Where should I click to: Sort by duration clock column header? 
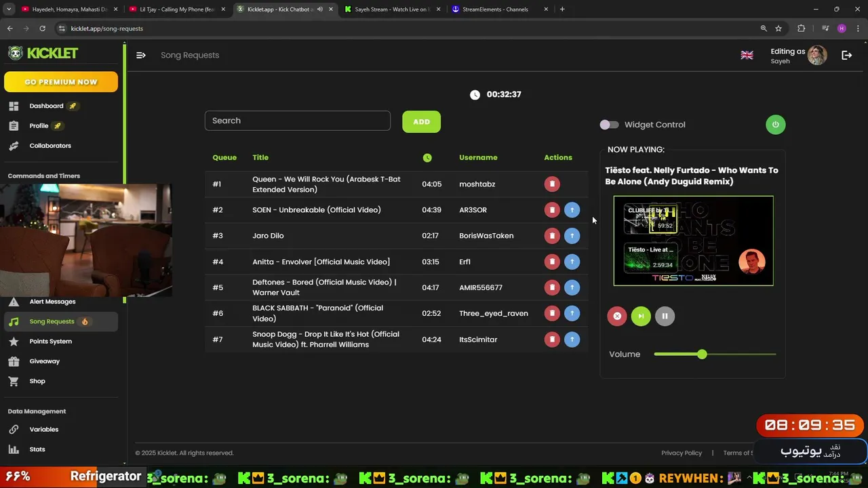(427, 157)
